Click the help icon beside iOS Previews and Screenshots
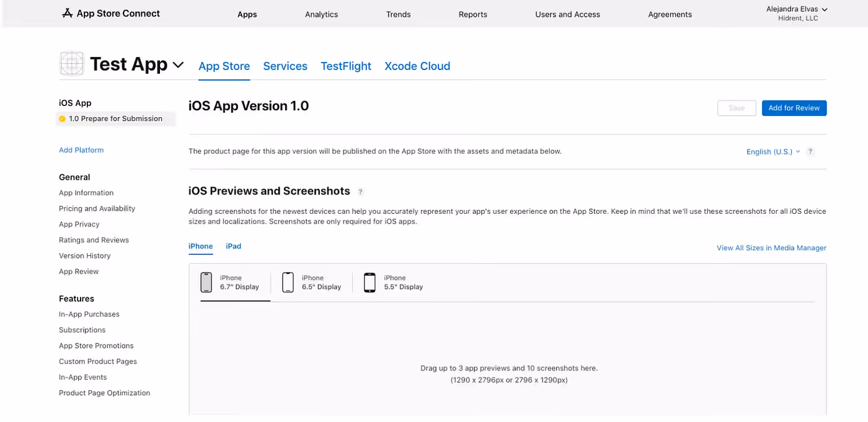 [x=361, y=191]
